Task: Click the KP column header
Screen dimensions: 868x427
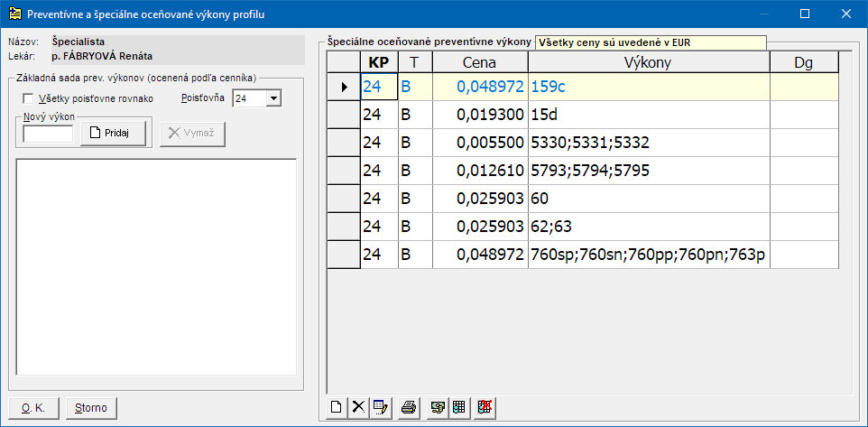Action: [x=379, y=62]
